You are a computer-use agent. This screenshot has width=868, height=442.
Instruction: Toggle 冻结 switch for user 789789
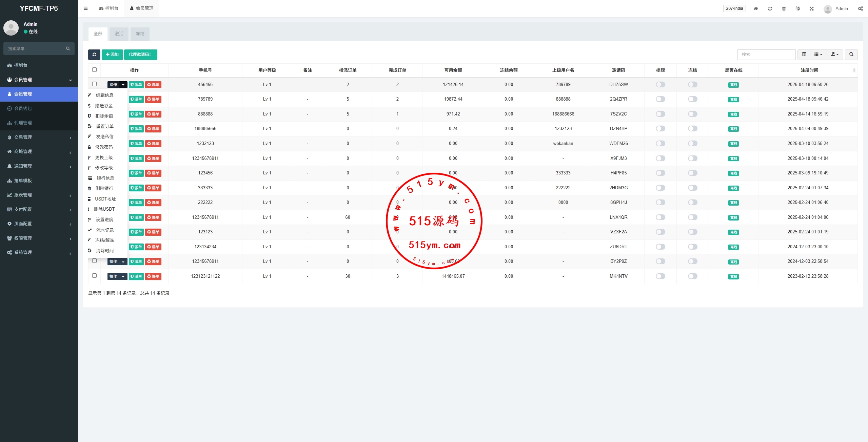pyautogui.click(x=692, y=99)
